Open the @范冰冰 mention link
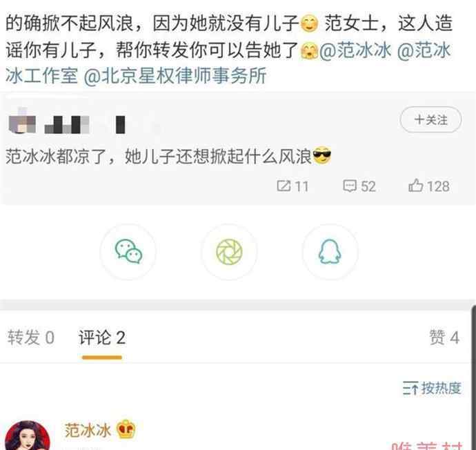Screen dimensions: 476x450 [355, 50]
